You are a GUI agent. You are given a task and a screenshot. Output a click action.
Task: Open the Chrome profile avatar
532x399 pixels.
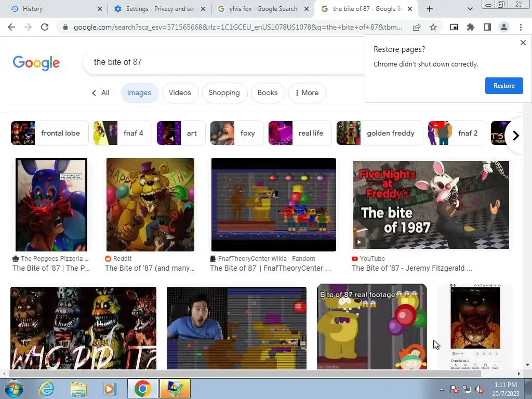tap(504, 27)
